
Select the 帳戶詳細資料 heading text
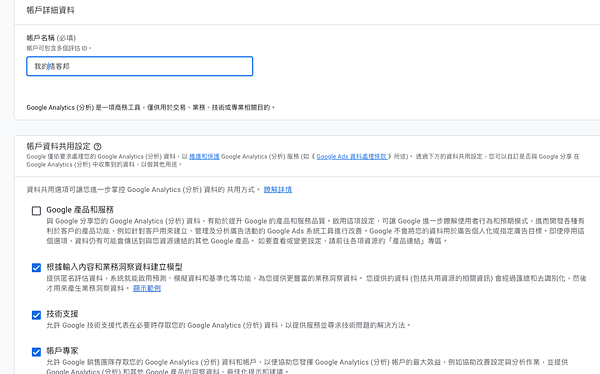coord(51,10)
